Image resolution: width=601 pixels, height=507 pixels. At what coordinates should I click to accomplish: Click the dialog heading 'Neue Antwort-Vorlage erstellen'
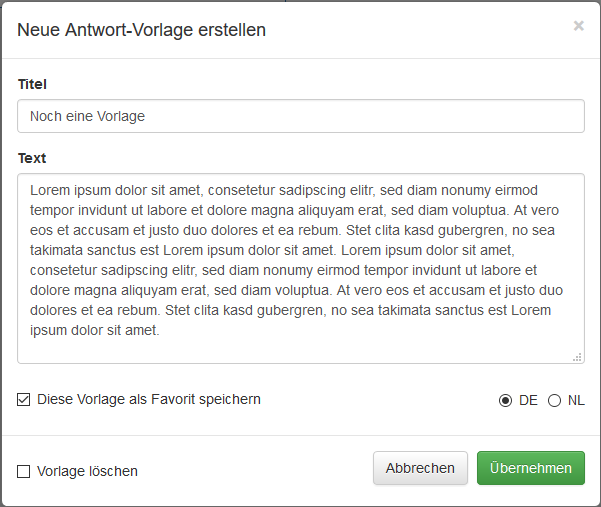[142, 30]
